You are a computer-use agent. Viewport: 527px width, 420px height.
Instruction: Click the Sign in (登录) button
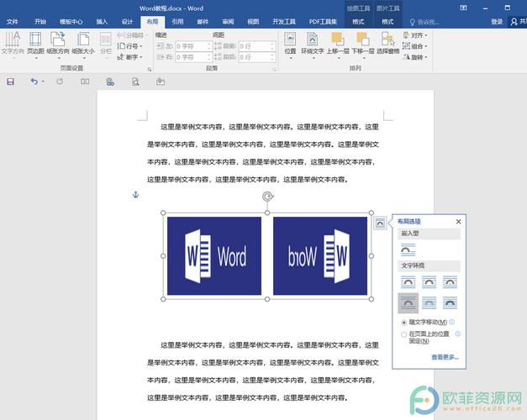point(497,22)
